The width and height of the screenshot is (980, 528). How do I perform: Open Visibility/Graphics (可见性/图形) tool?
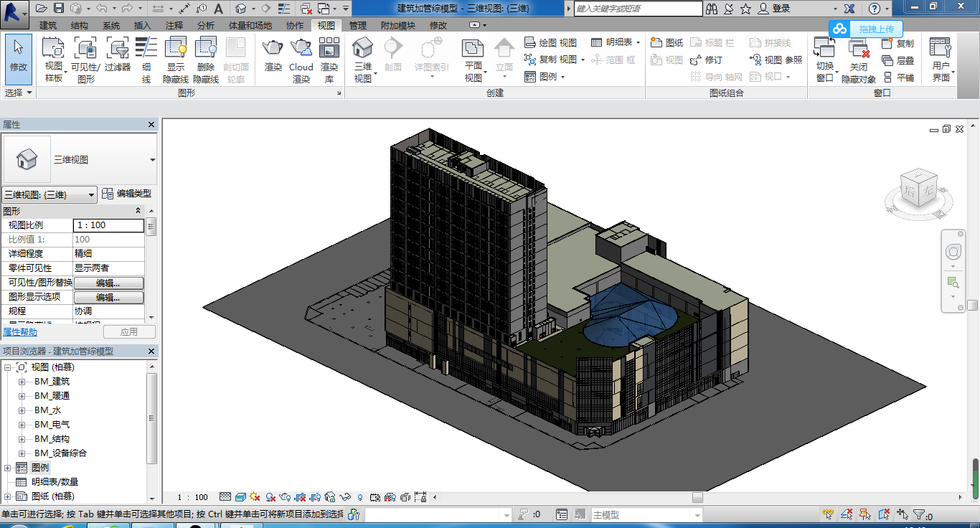(85, 60)
